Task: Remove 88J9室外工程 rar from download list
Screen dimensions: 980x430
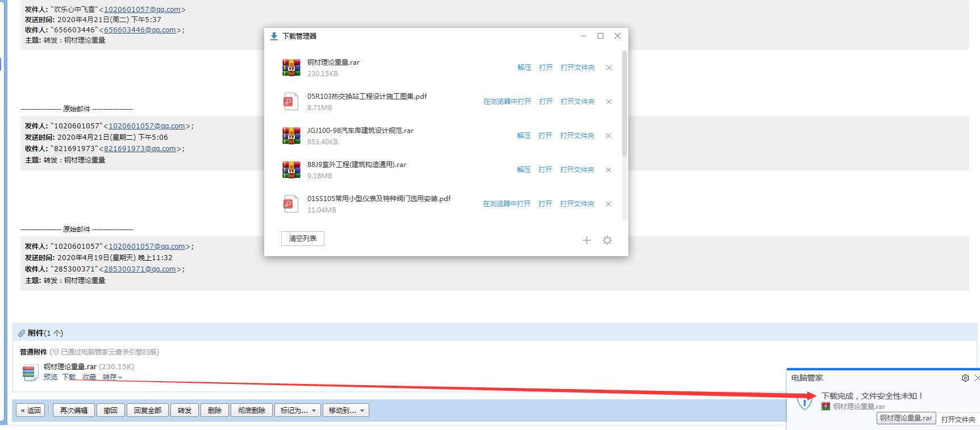Action: click(608, 170)
